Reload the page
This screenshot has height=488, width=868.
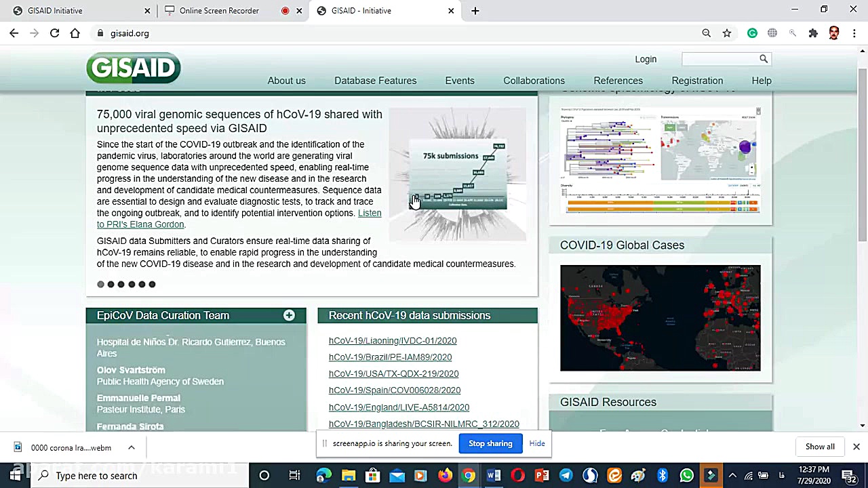coord(54,33)
